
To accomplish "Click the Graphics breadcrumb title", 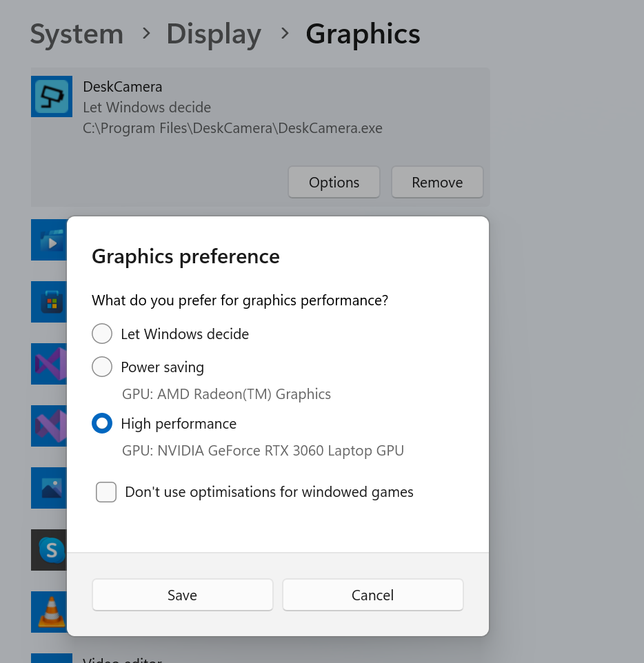I will tap(363, 34).
